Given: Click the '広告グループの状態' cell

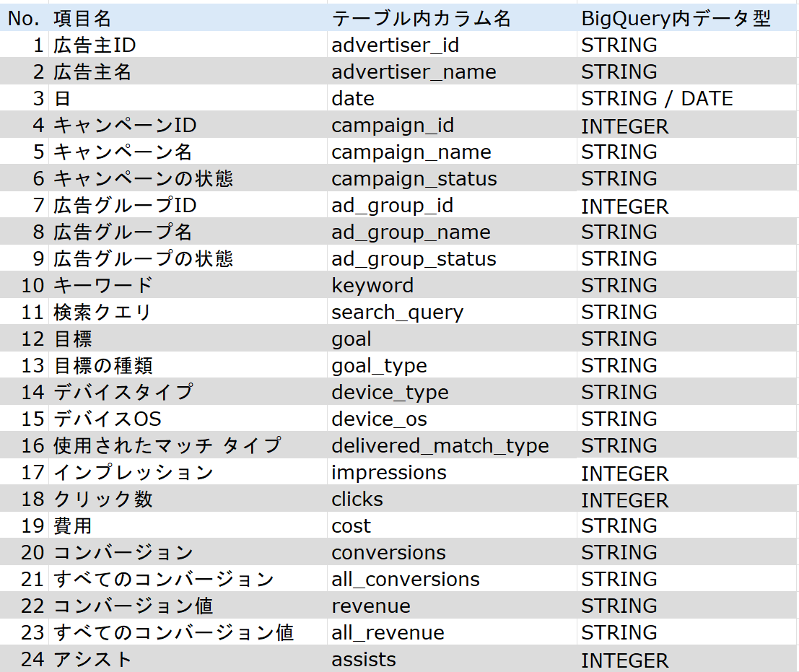Looking at the screenshot, I should click(x=188, y=258).
